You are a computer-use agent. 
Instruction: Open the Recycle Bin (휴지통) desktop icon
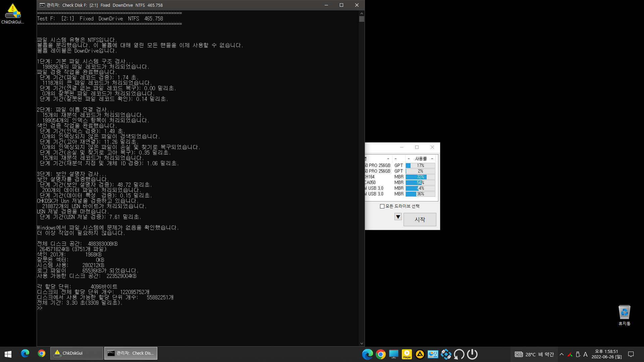(x=624, y=315)
